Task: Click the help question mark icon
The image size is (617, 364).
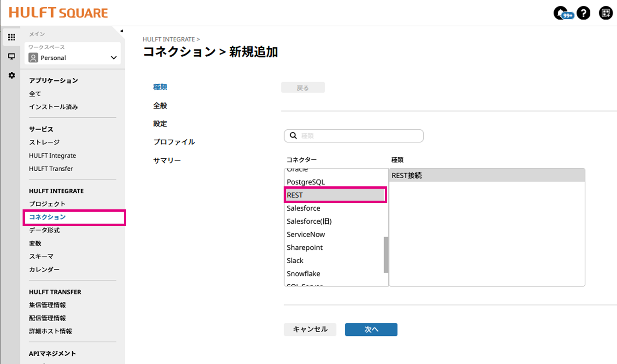Action: point(583,13)
